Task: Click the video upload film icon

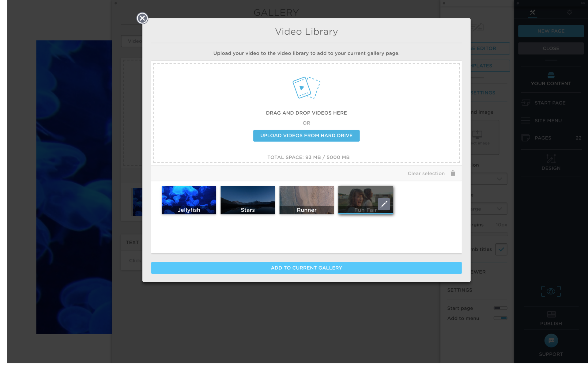Action: click(306, 88)
